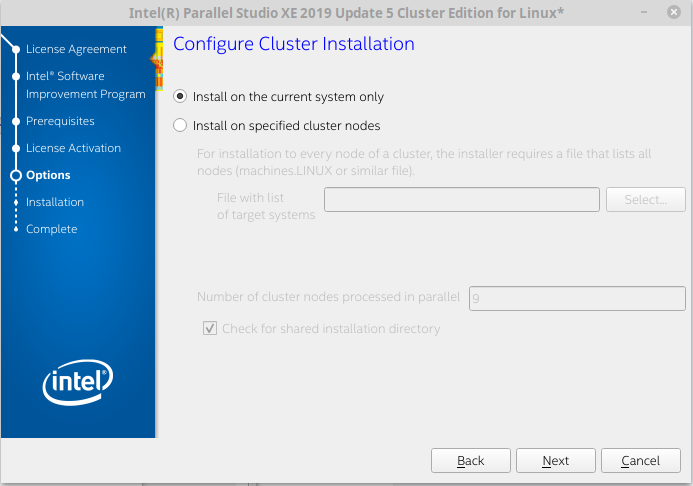Click the colorful banner icon beside the heading
693x486 pixels.
(x=157, y=58)
